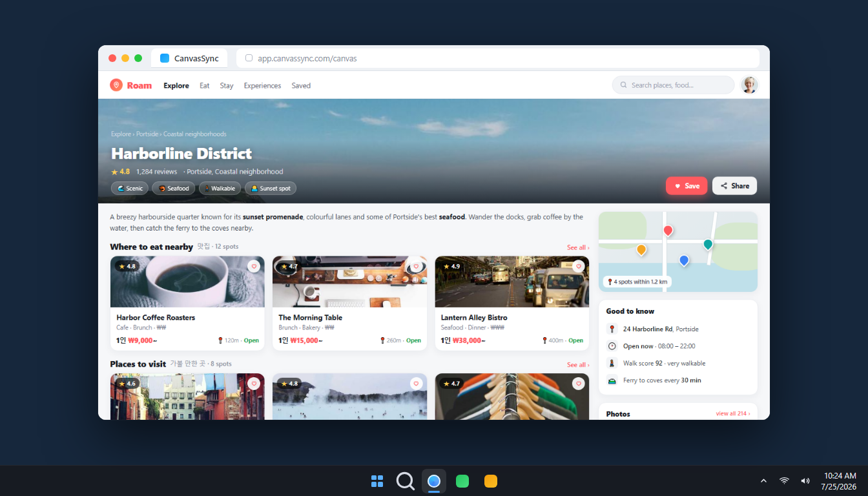Viewport: 868px width, 496px height.
Task: Click the Roam logo pin icon
Action: 116,85
